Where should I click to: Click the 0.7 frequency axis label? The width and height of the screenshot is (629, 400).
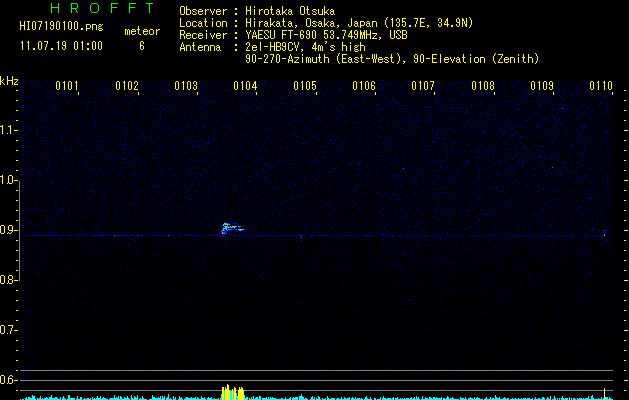[x=8, y=330]
